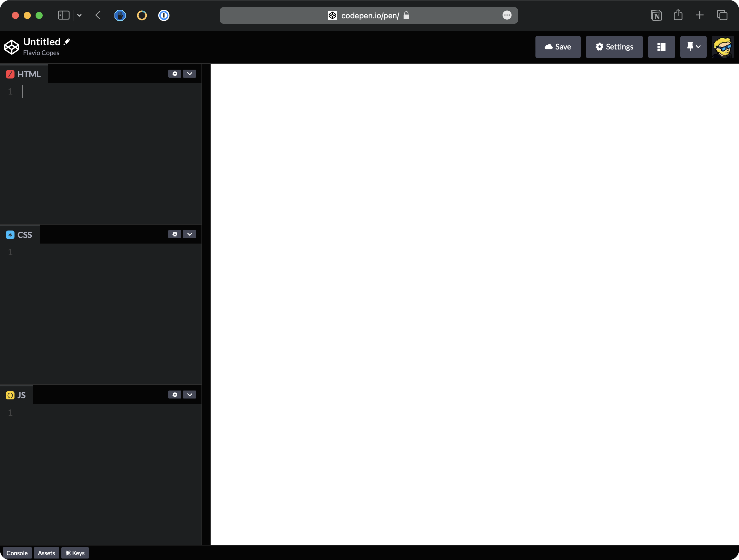Save the pen

pos(558,47)
